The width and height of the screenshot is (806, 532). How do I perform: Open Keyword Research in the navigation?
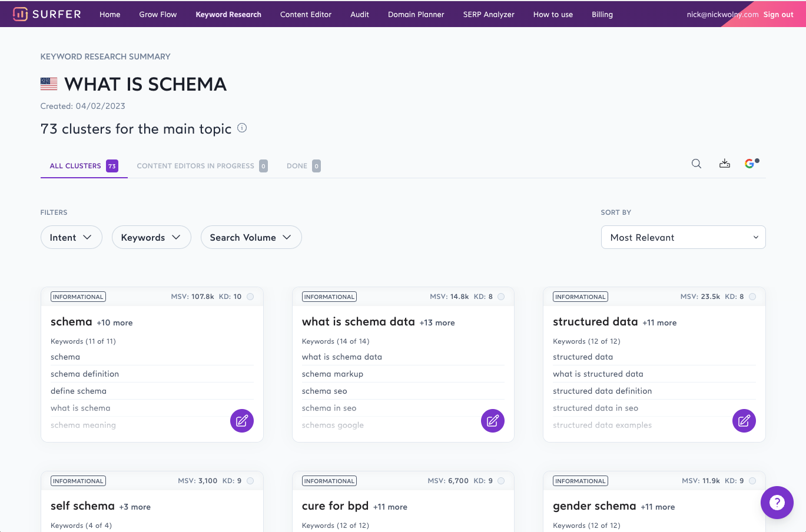click(228, 14)
